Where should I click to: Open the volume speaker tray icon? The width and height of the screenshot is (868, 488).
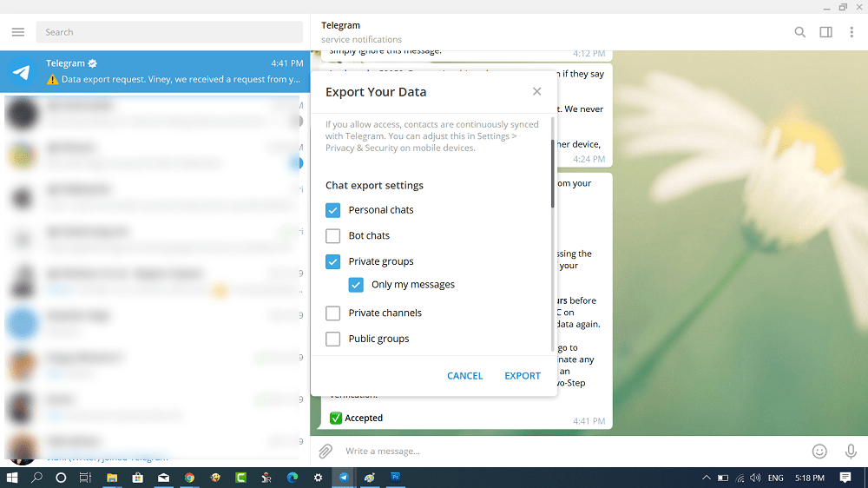(756, 478)
